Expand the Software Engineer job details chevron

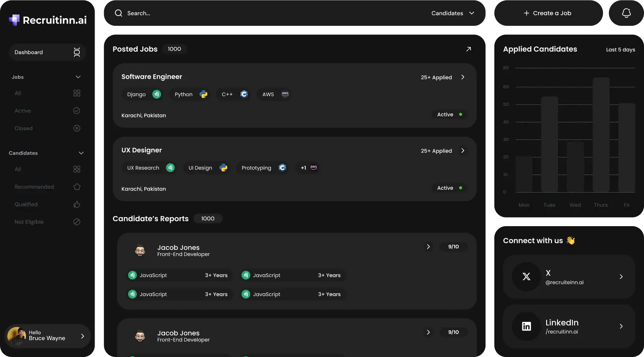coord(463,77)
